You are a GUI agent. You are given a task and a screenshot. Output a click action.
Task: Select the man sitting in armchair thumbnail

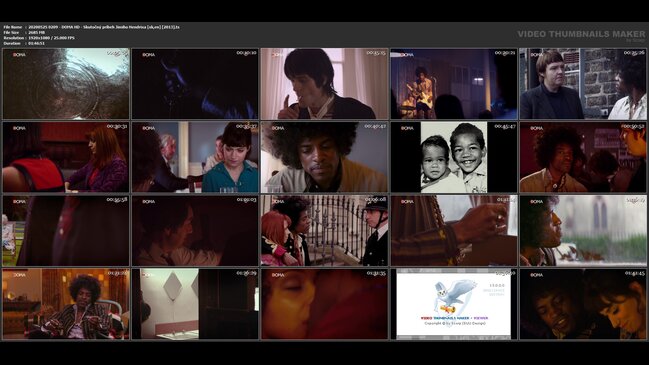coord(66,304)
